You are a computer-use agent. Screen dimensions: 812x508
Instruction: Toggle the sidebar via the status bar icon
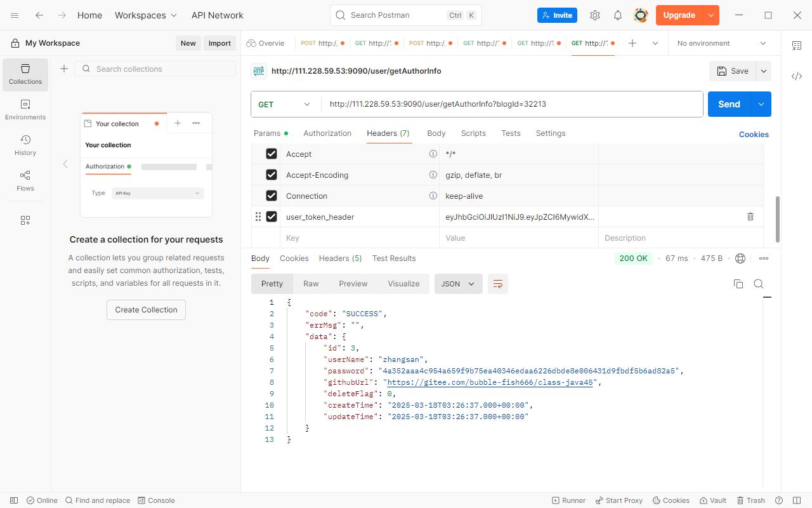14,500
